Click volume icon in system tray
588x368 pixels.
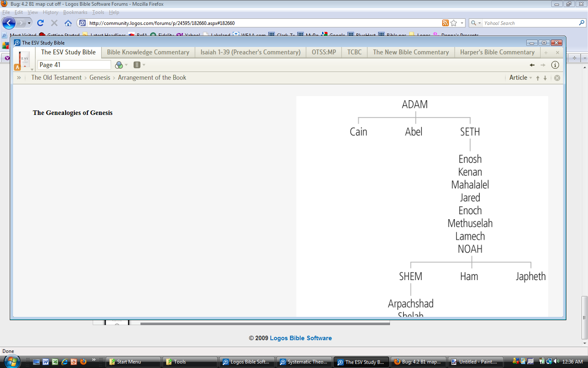pos(556,361)
